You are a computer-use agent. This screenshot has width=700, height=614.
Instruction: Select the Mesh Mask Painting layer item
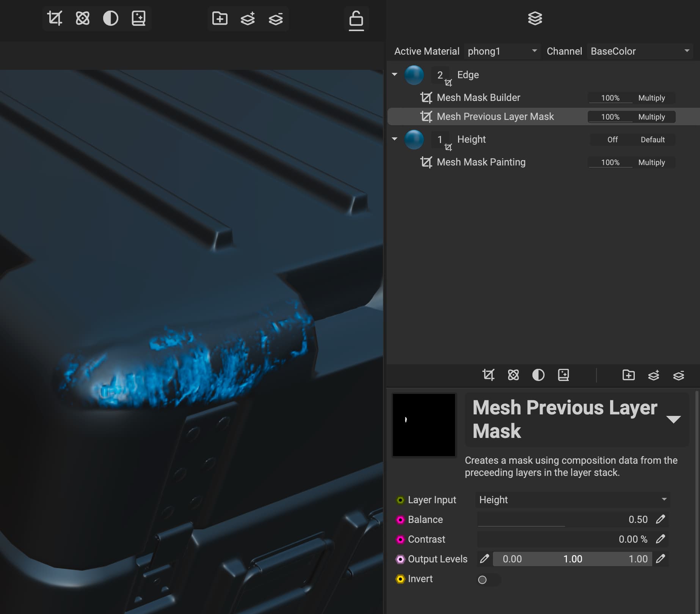point(481,162)
